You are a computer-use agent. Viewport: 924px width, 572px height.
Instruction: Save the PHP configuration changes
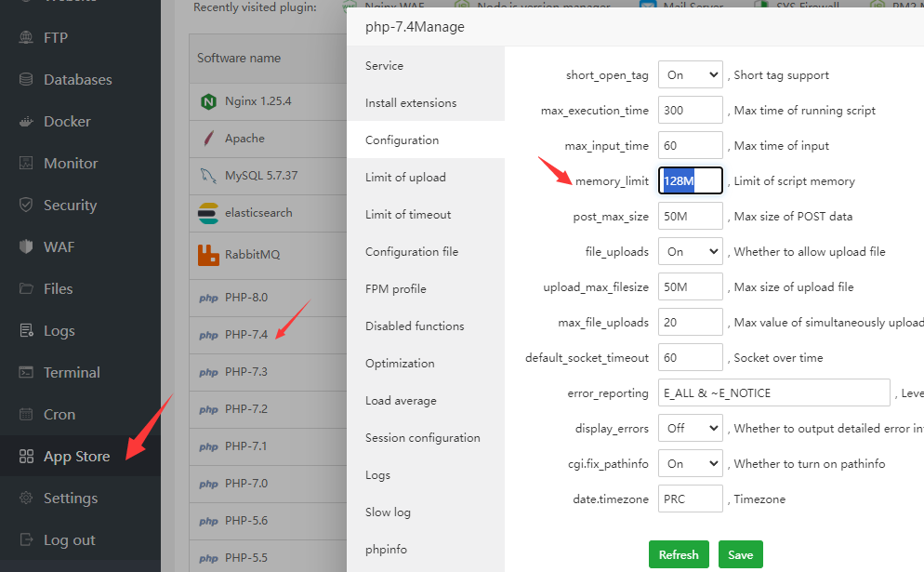click(741, 553)
